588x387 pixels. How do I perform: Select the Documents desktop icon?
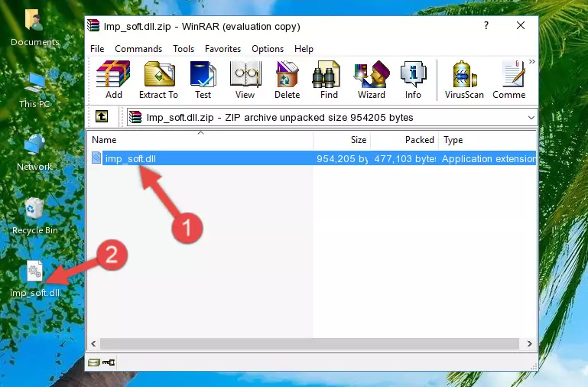point(34,28)
